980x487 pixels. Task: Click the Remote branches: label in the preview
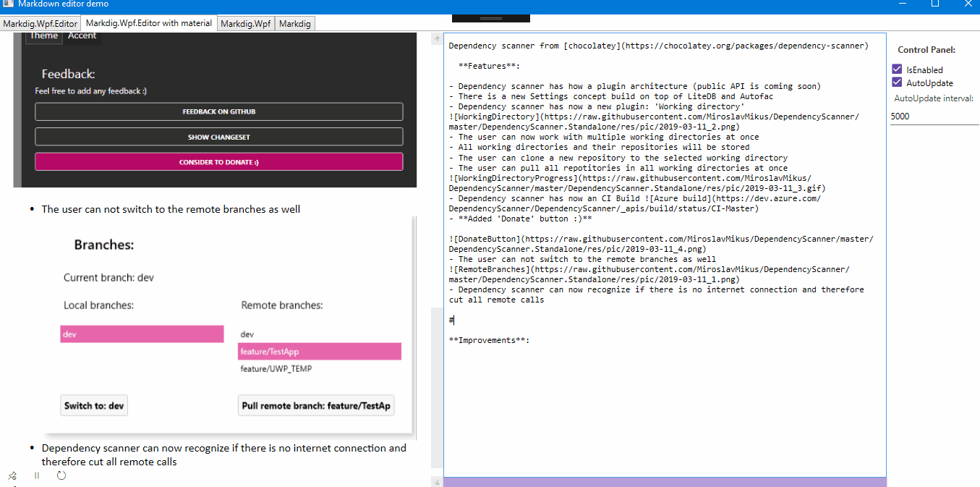(x=282, y=305)
